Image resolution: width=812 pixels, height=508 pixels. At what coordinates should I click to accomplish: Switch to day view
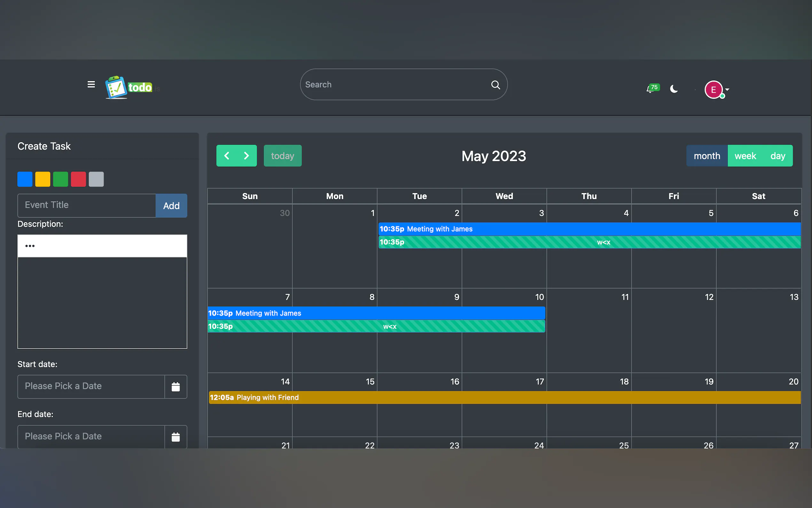click(x=777, y=156)
